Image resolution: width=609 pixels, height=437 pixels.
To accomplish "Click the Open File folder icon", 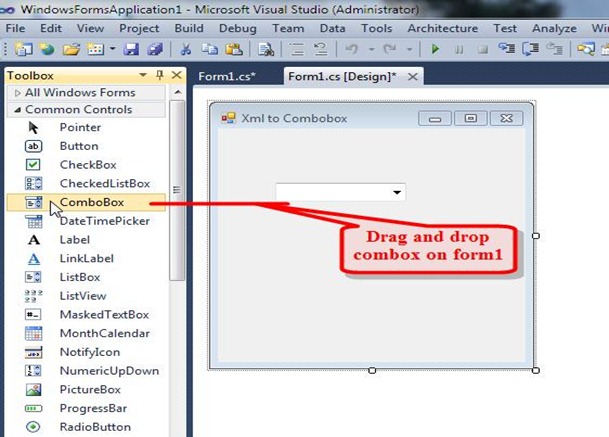I will (x=71, y=49).
